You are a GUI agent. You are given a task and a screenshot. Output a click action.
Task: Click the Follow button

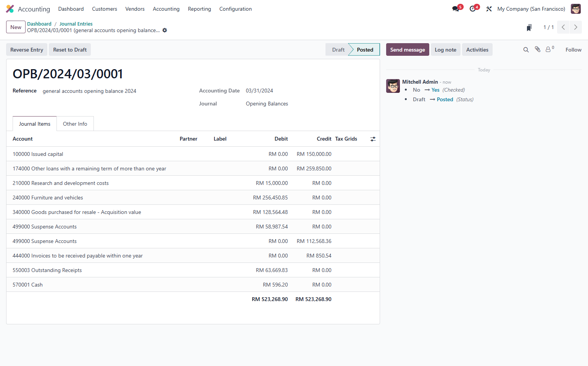[574, 50]
